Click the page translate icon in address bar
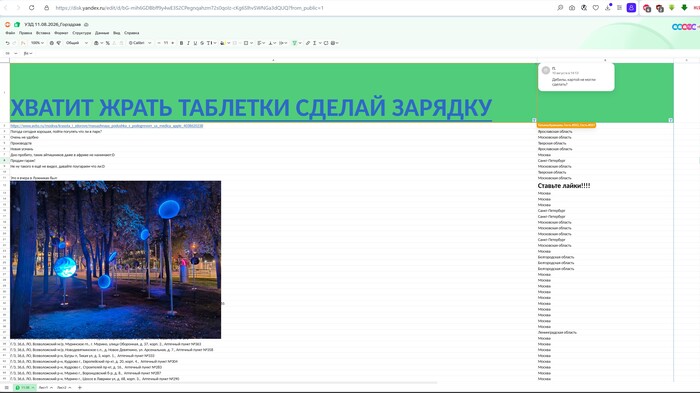This screenshot has width=700, height=393. click(583, 8)
